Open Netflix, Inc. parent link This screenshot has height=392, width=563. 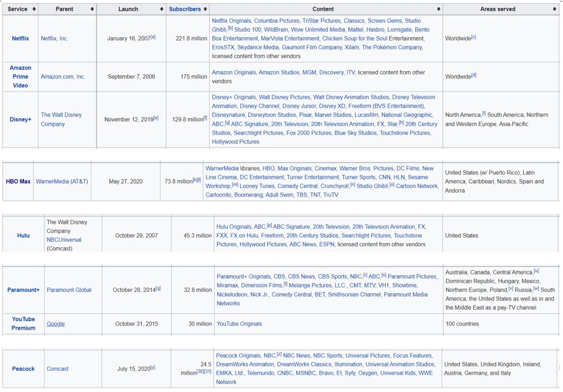pos(54,38)
